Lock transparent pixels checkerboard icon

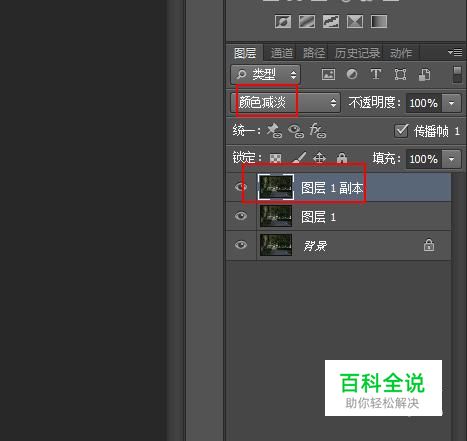(275, 158)
